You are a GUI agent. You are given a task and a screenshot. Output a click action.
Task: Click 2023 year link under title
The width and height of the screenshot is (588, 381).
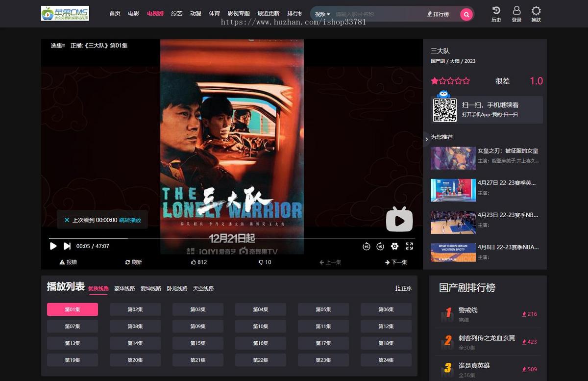(x=470, y=61)
